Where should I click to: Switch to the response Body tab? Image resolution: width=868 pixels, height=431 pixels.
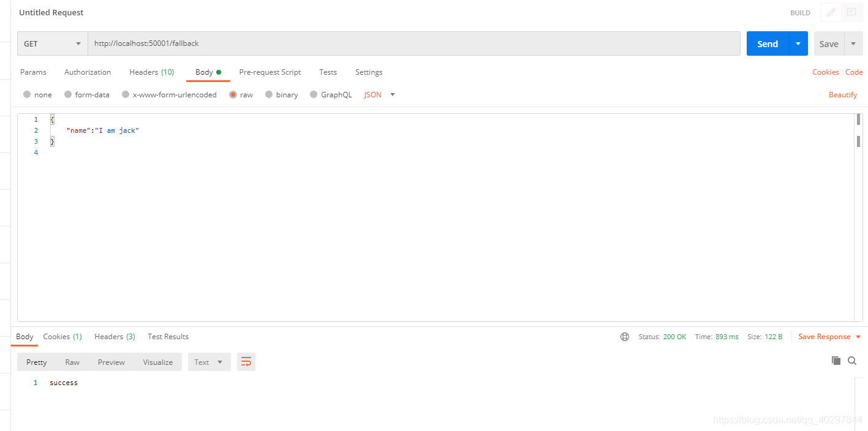tap(25, 337)
